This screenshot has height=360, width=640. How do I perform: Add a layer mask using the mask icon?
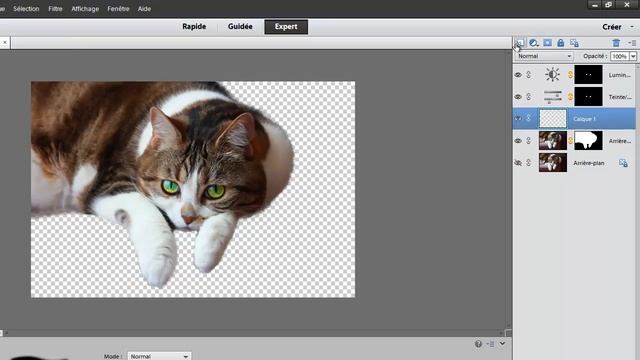(x=547, y=43)
